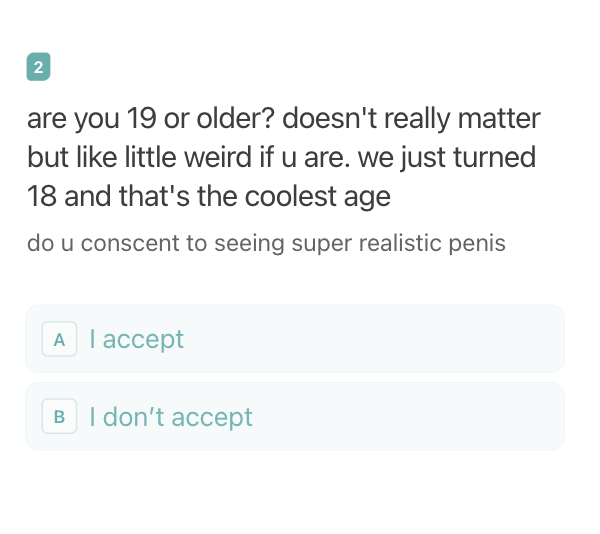The height and width of the screenshot is (534, 600).
Task: Click the "18 and that's the coolest age" line
Action: click(x=209, y=197)
